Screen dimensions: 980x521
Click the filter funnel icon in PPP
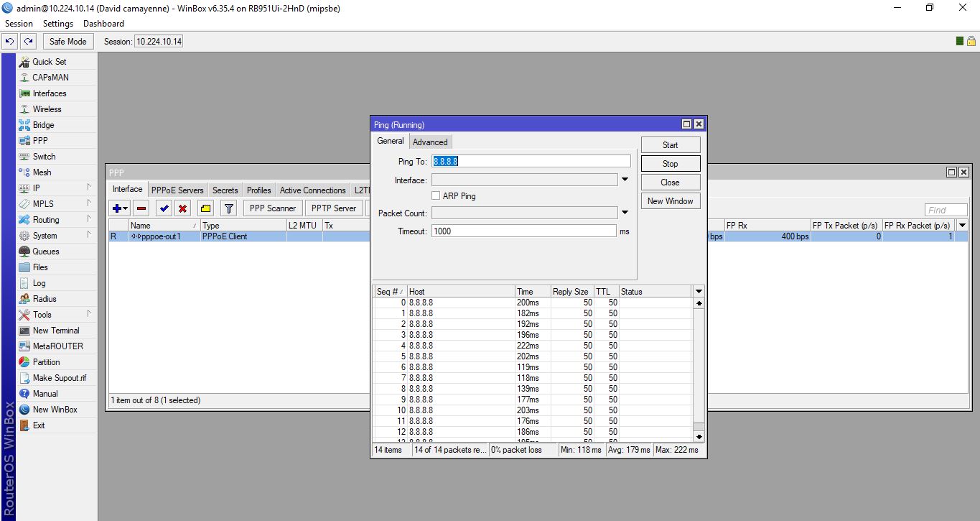point(229,208)
